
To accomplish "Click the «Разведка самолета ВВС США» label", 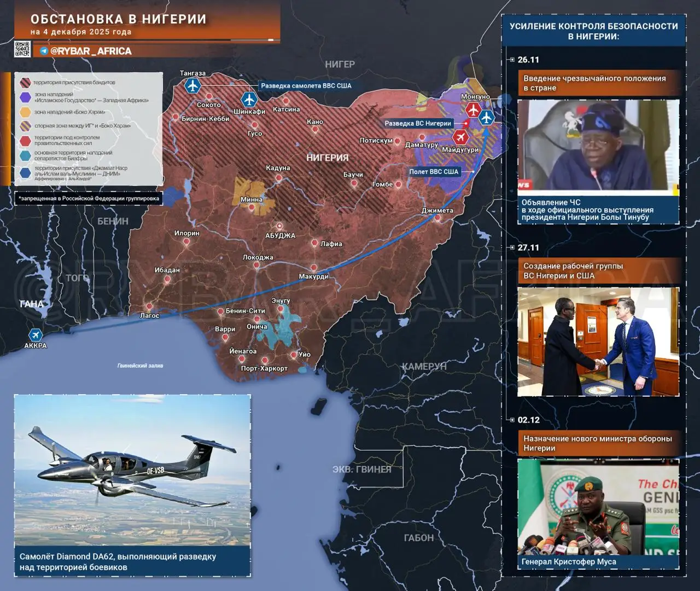I will coord(306,86).
